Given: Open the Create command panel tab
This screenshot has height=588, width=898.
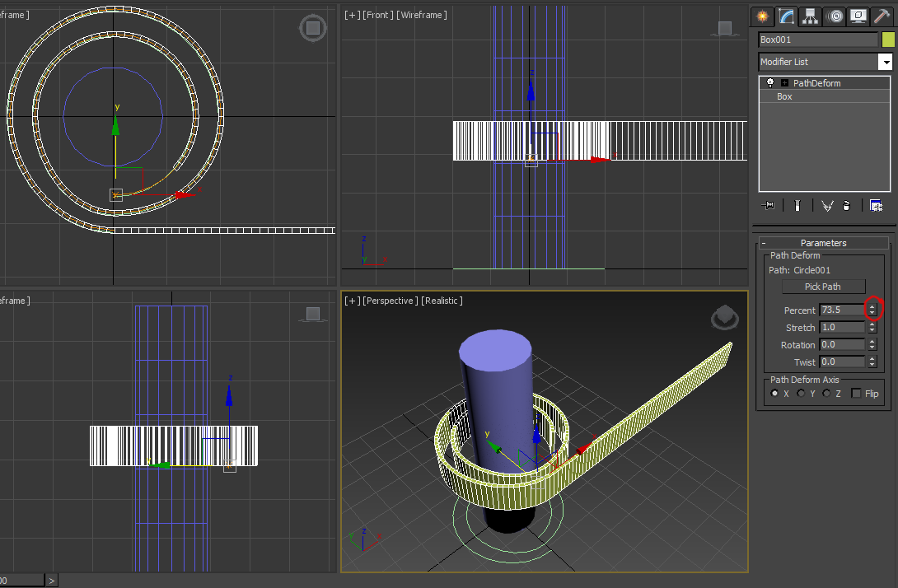Looking at the screenshot, I should point(762,16).
